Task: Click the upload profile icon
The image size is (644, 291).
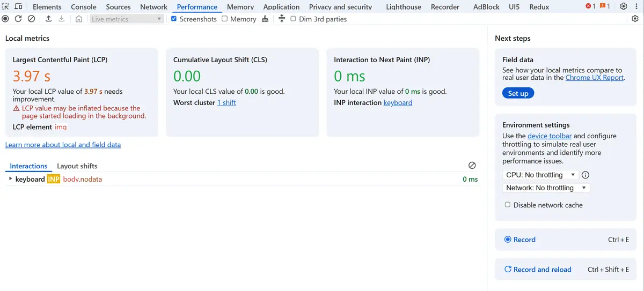Action: [48, 19]
